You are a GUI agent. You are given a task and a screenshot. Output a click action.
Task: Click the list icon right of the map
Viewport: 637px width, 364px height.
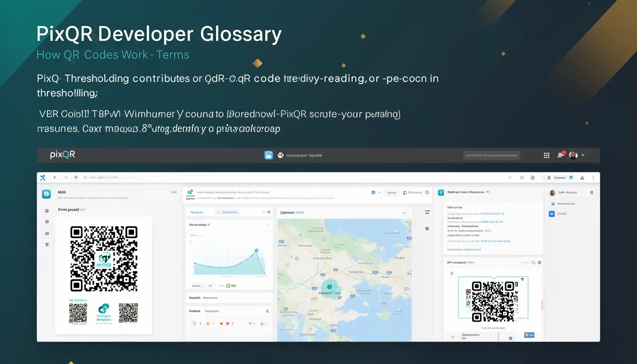point(428,212)
